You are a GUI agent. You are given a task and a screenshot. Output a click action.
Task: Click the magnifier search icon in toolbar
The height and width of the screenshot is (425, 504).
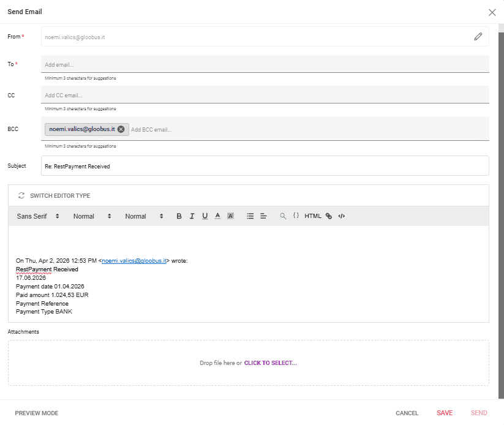(283, 216)
